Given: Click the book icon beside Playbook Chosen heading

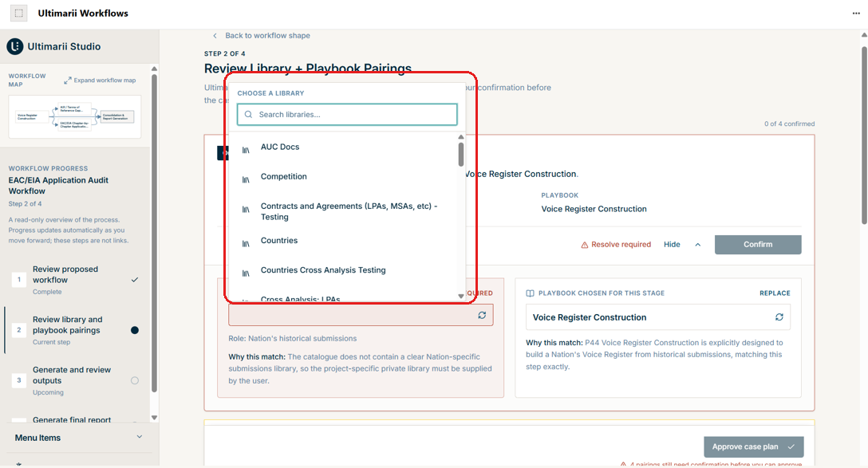Looking at the screenshot, I should pyautogui.click(x=530, y=293).
